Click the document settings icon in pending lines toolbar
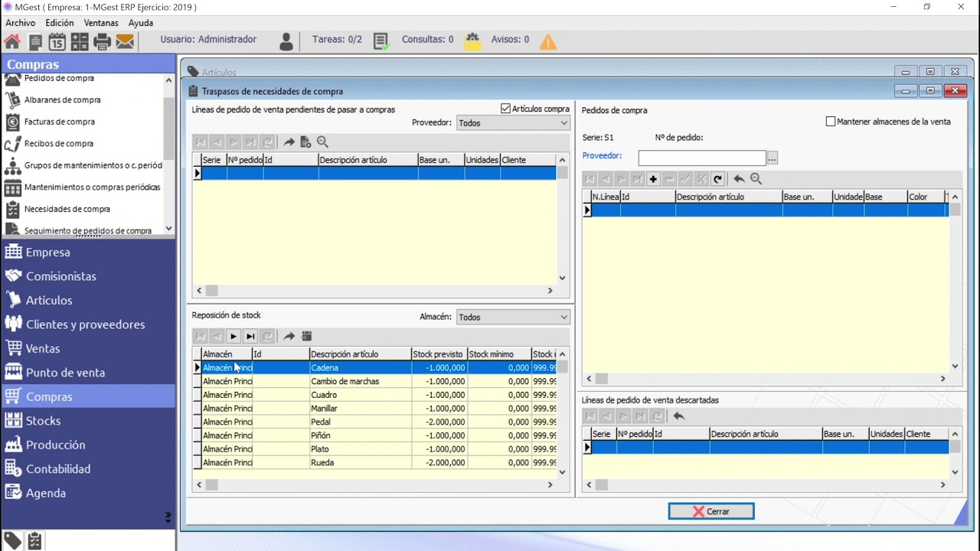Screen dimensions: 980x551 [x=305, y=142]
